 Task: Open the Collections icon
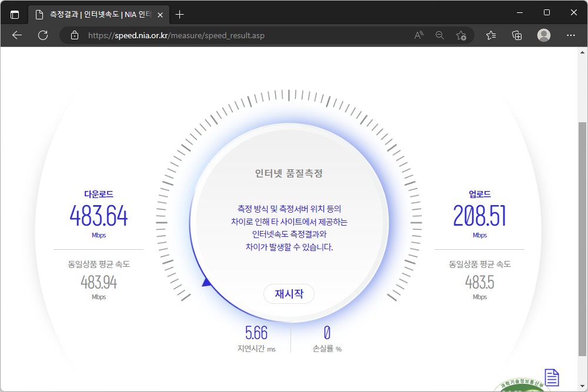(517, 35)
